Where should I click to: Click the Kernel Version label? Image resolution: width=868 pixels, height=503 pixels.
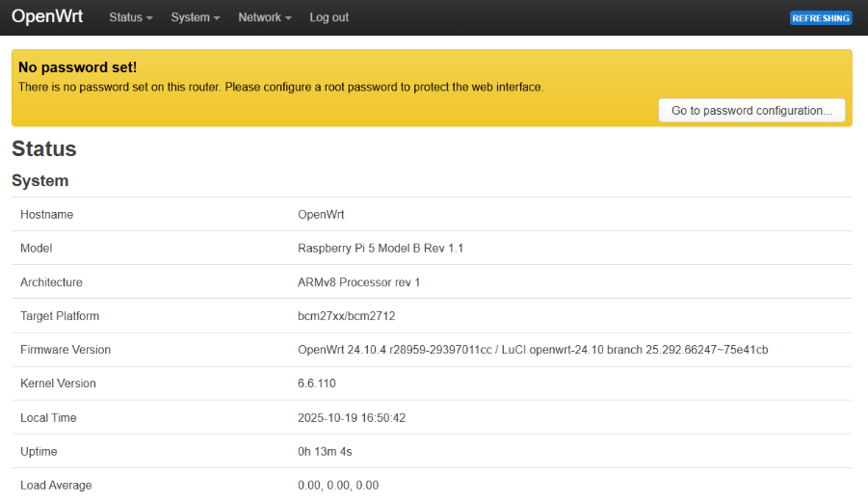[x=58, y=384]
